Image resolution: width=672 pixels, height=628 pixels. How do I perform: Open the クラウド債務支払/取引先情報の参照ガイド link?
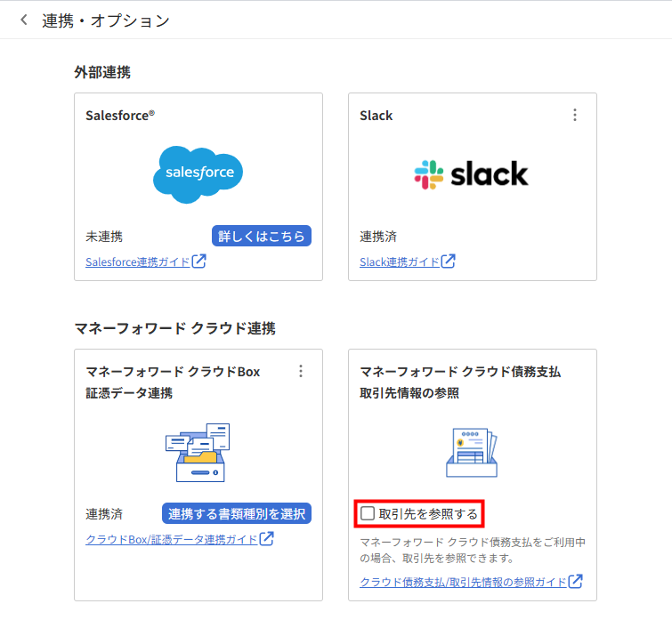463,582
